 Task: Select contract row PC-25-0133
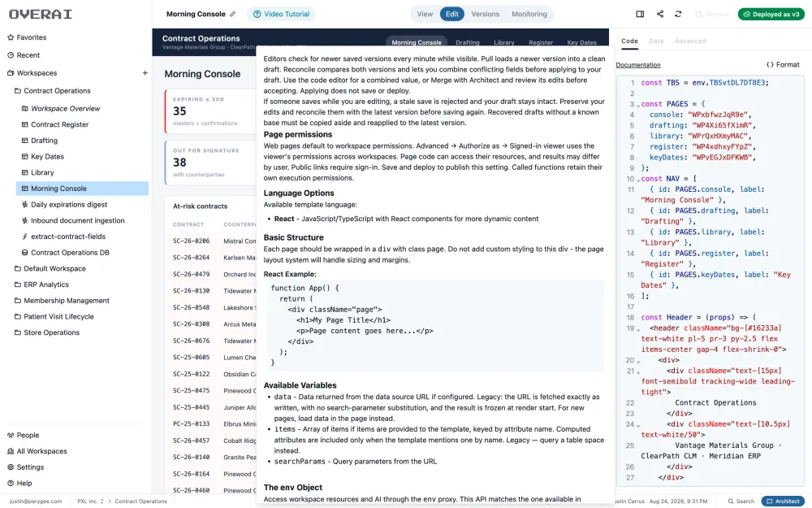click(x=211, y=424)
